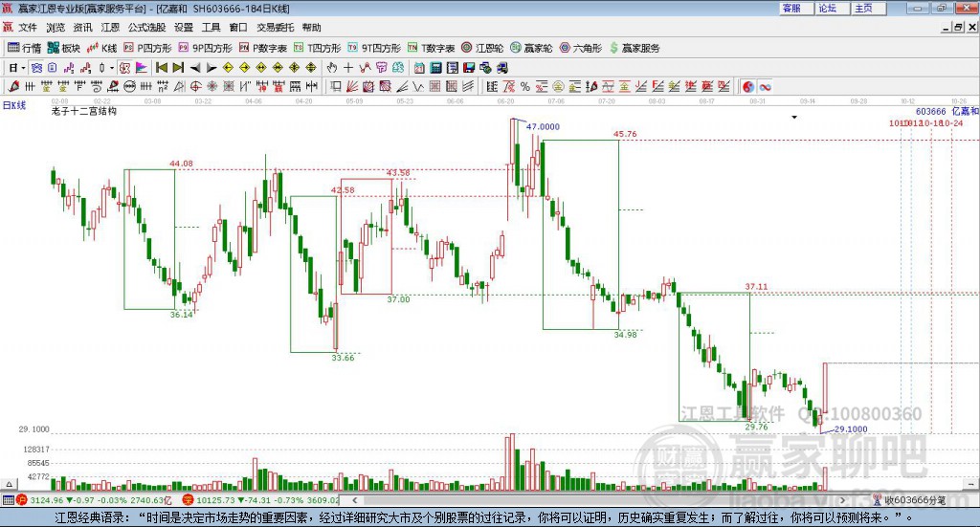Screen dimensions: 980x527
Task: Open the T四方形 time square
Action: pyautogui.click(x=318, y=48)
